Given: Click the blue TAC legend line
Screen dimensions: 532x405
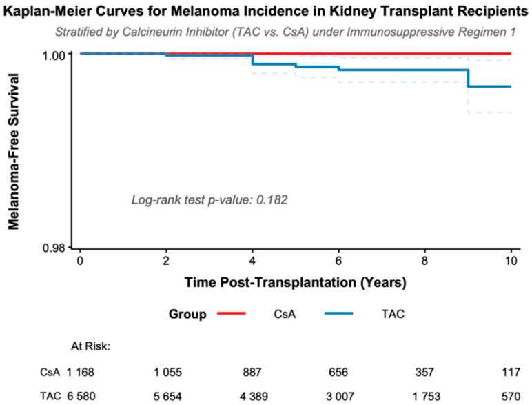Looking at the screenshot, I should 338,313.
